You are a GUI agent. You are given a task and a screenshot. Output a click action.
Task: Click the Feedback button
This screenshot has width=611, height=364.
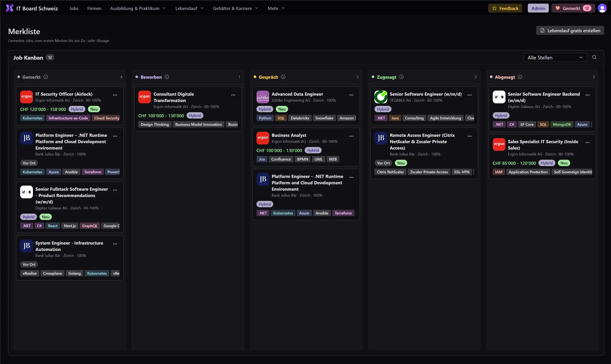[x=505, y=8]
